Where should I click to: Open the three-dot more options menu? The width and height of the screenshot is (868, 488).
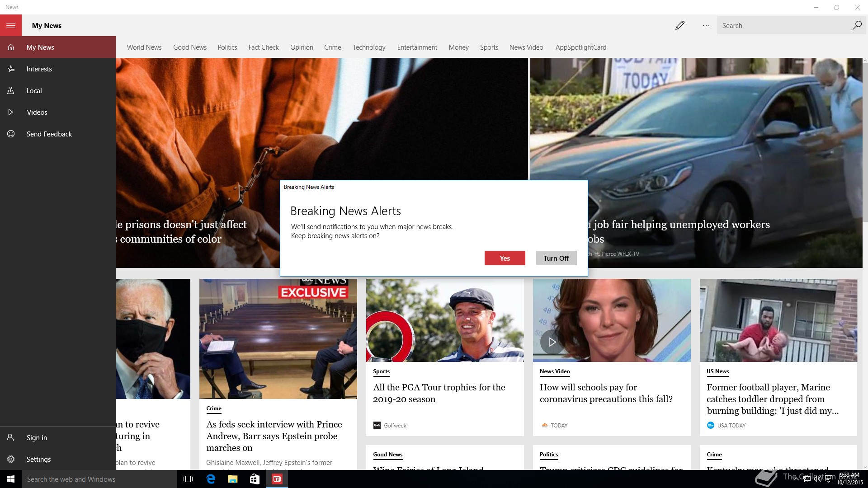click(x=706, y=26)
